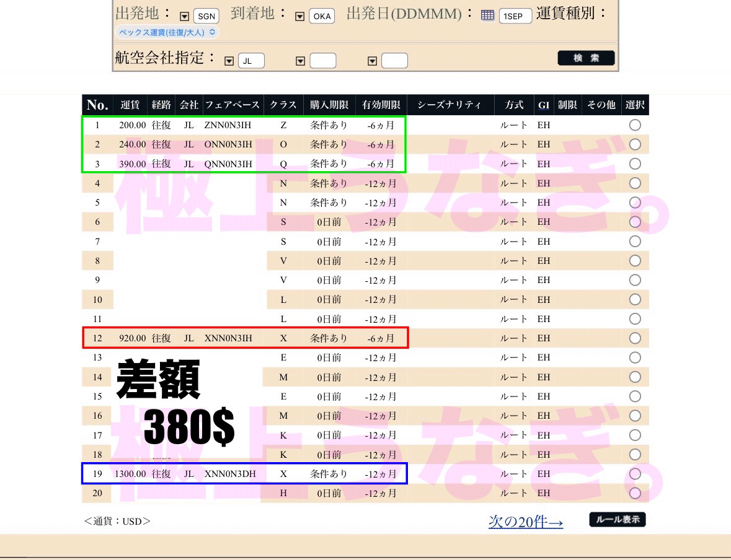The height and width of the screenshot is (560, 731).
Task: Click the XNN0N3DH fare basis cell
Action: pos(230,474)
